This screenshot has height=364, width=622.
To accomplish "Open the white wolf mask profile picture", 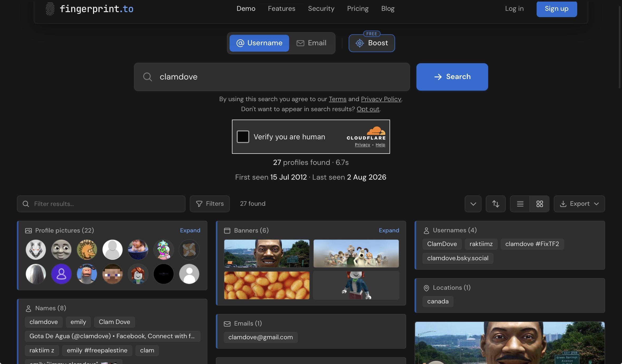I will pos(36,249).
